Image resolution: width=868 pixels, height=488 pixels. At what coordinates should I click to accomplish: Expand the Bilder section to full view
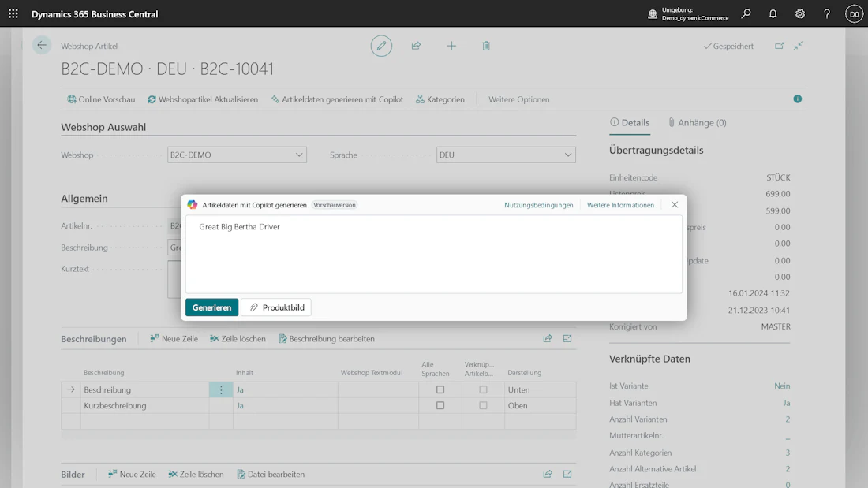click(x=567, y=474)
